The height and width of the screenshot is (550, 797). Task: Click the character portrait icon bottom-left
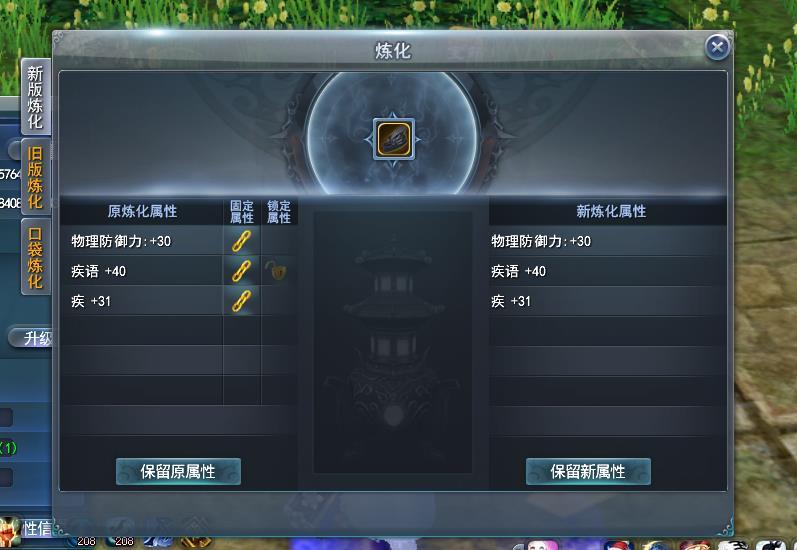pyautogui.click(x=10, y=533)
